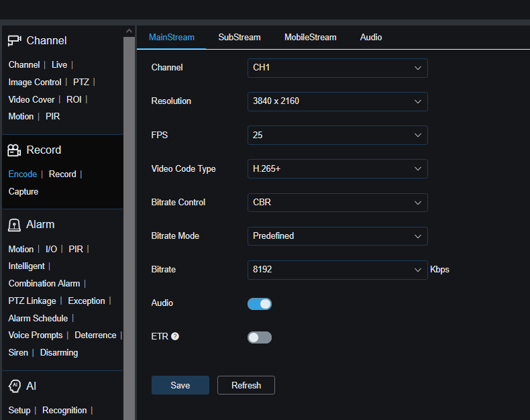Click the Channel section camera icon
Viewport: 530px width, 420px height.
click(x=15, y=41)
